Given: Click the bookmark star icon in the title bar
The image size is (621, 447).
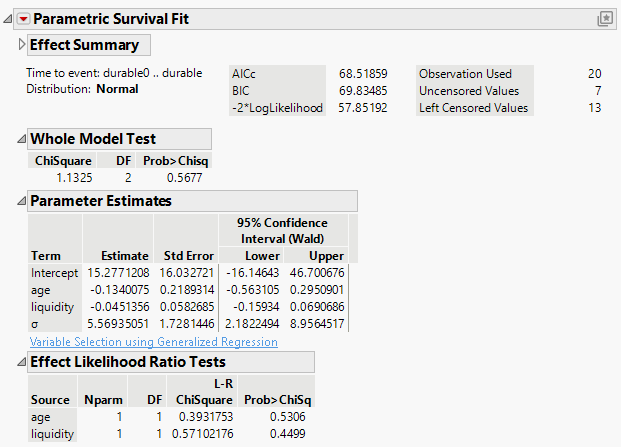Looking at the screenshot, I should (x=605, y=19).
